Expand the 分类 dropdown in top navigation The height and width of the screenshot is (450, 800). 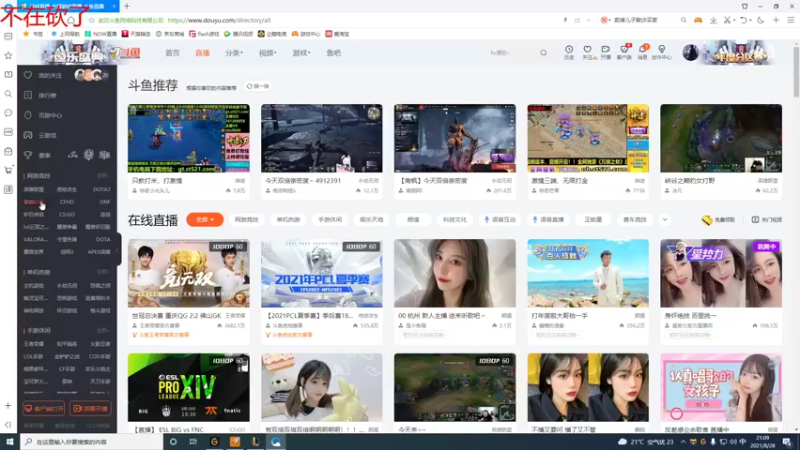[x=234, y=53]
